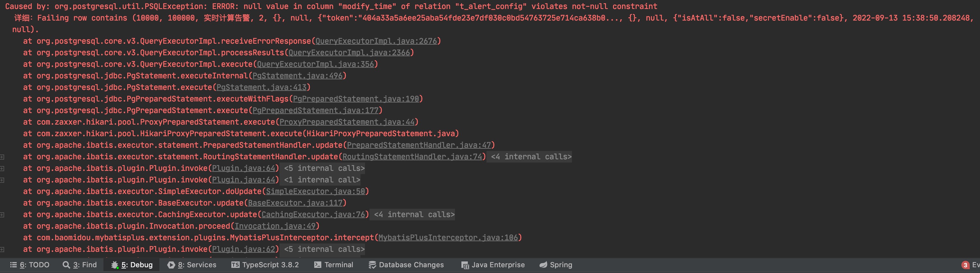Viewport: 980px width, 273px height.
Task: Open QueryExecutorImpl.java:2366 link
Action: (x=349, y=52)
